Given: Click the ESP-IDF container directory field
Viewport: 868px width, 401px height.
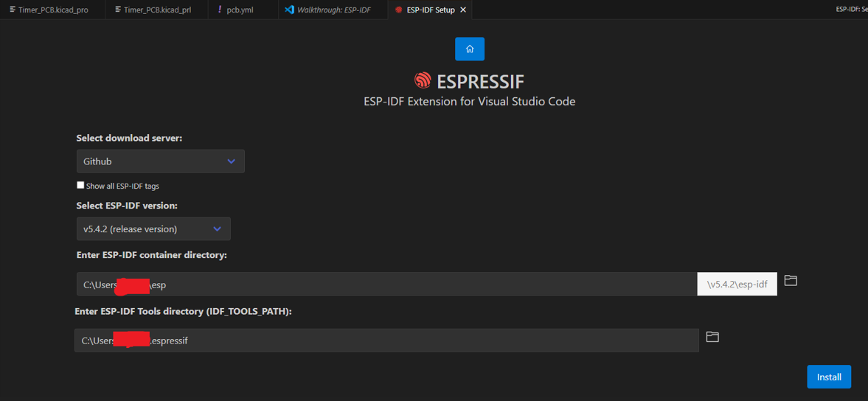Looking at the screenshot, I should point(387,284).
